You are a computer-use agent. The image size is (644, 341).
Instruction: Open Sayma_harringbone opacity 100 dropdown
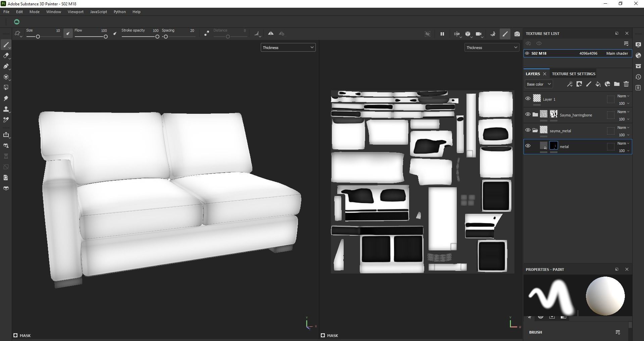(624, 119)
